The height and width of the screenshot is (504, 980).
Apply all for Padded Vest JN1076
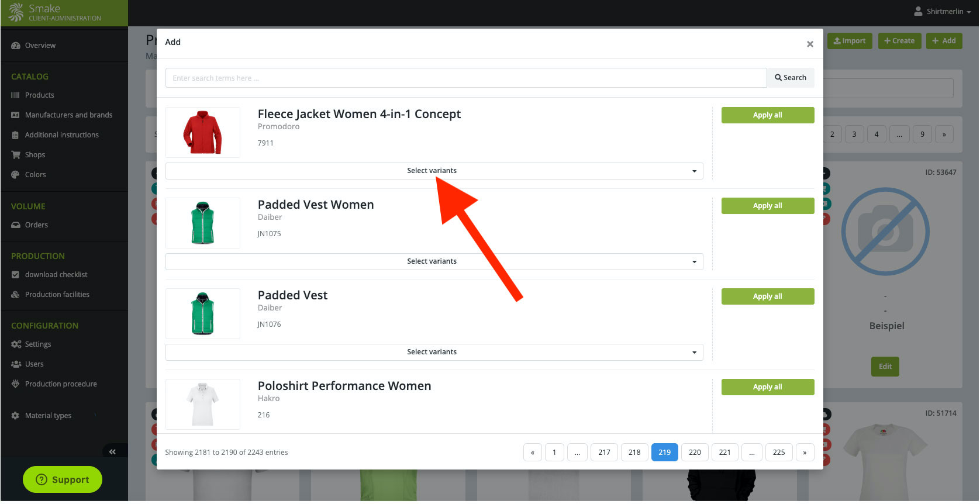(x=768, y=296)
